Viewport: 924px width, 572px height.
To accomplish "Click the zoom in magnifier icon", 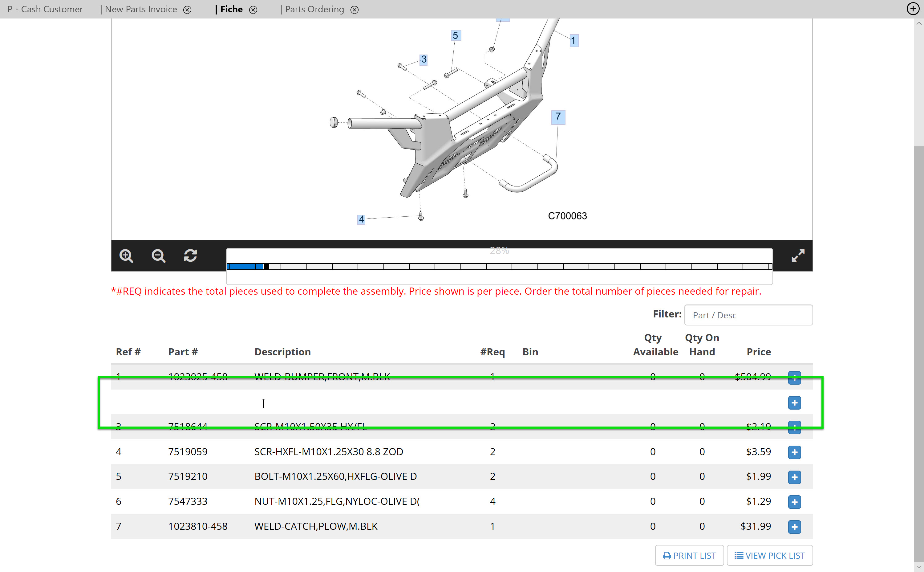I will [126, 256].
